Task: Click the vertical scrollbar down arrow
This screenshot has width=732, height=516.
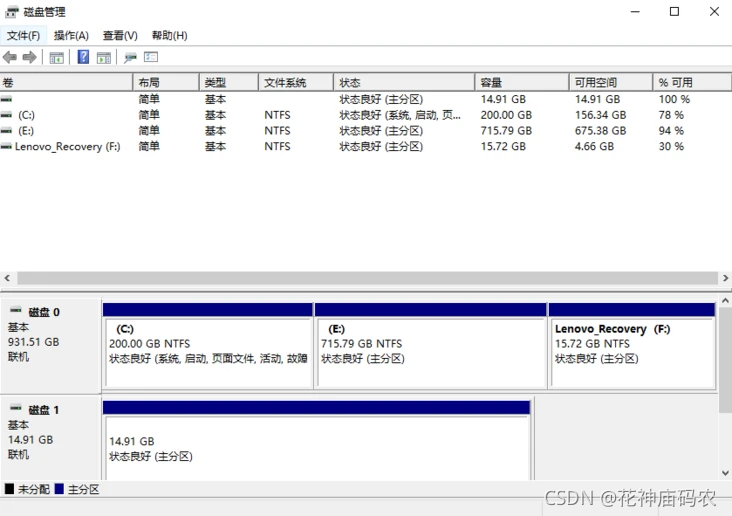Action: [725, 473]
